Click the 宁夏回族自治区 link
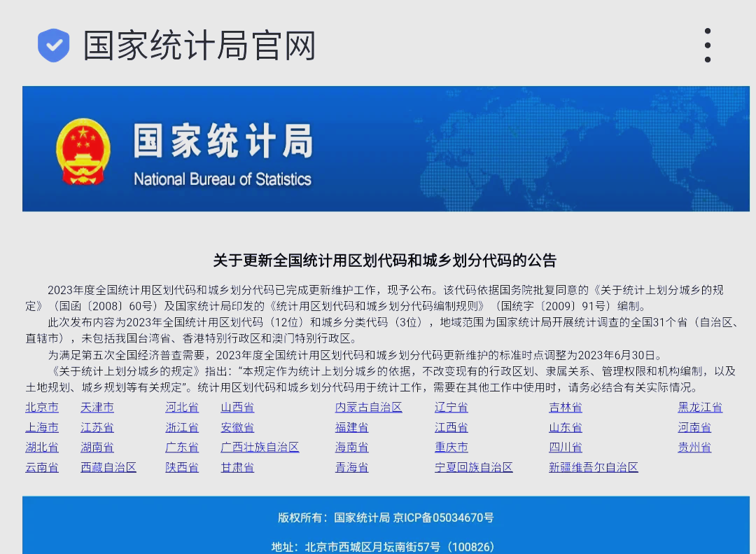The image size is (756, 554). (x=474, y=468)
